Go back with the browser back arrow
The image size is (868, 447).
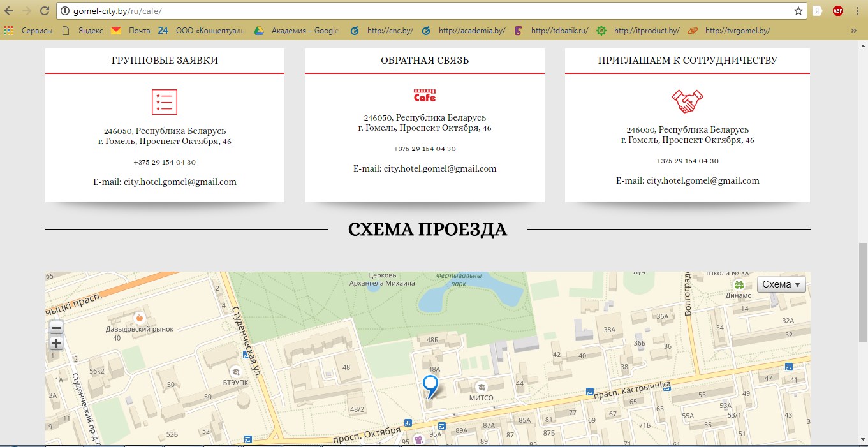point(10,11)
